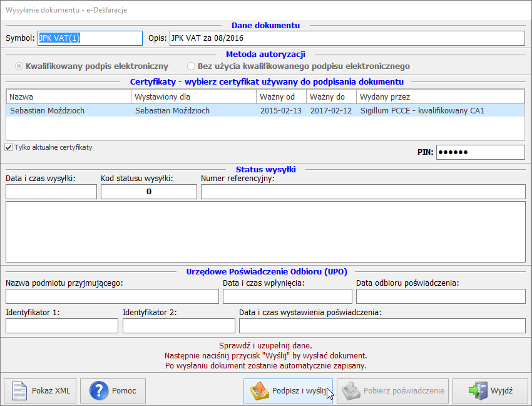
Task: Click the Opis description field
Action: coord(347,38)
